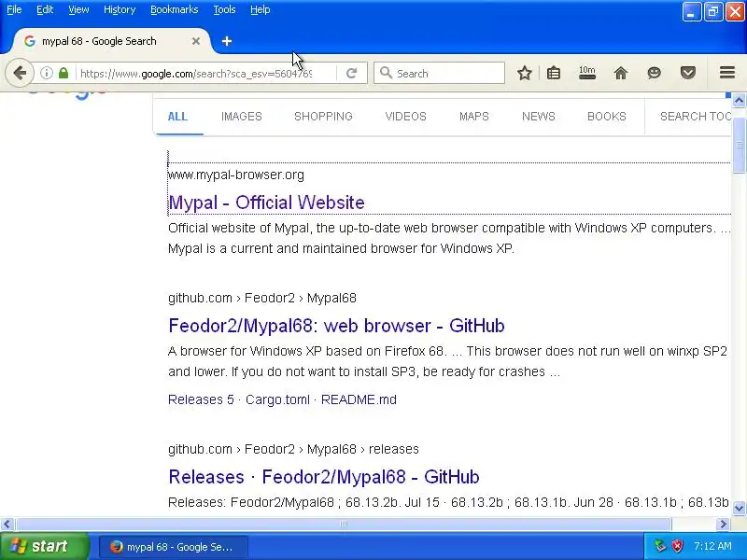Open the Windows start menu
Viewport: 747px width, 560px height.
(44, 546)
